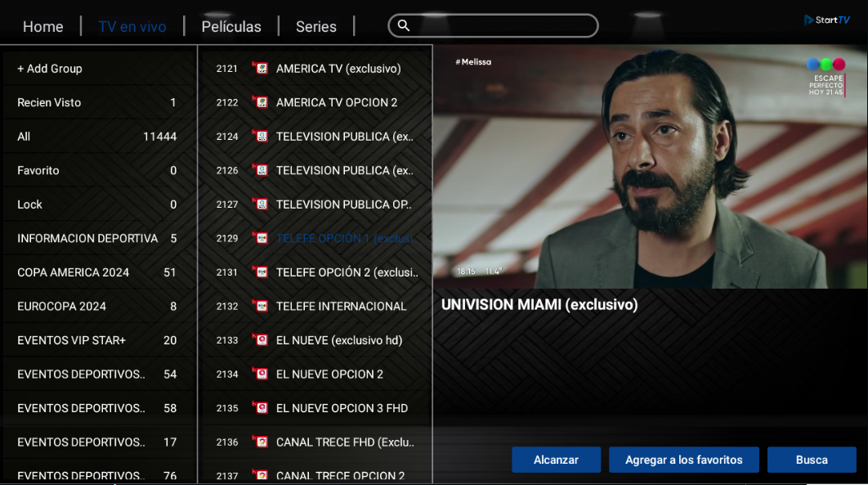Select the Recien Visto group

[x=99, y=102]
